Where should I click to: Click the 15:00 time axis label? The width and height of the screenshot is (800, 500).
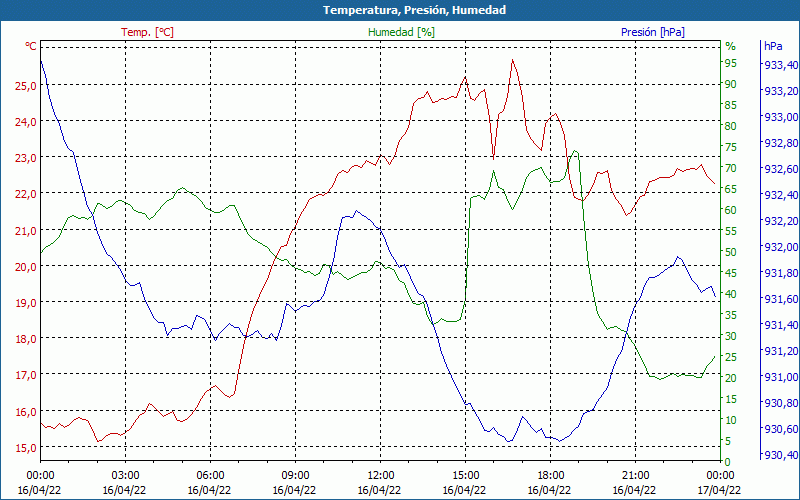point(465,476)
